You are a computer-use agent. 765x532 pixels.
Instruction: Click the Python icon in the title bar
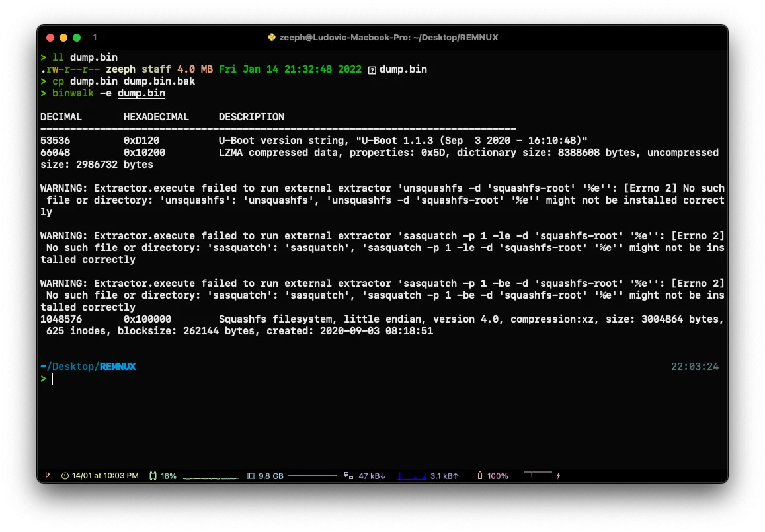pos(271,38)
